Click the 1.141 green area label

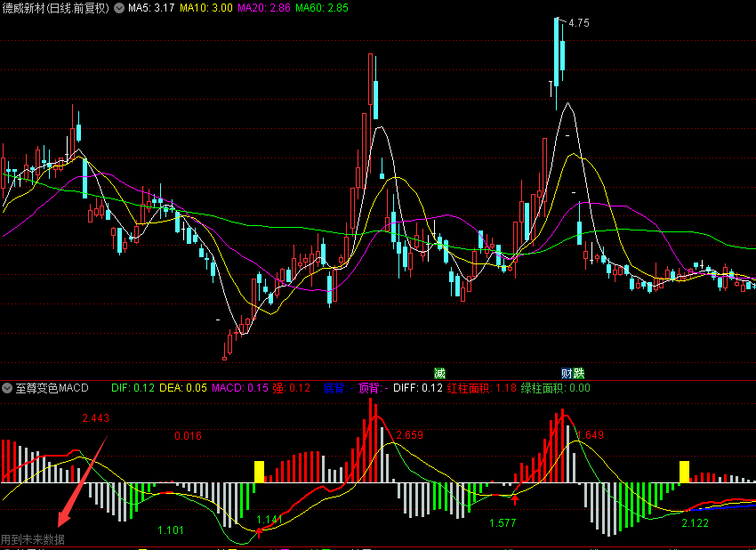click(x=269, y=520)
